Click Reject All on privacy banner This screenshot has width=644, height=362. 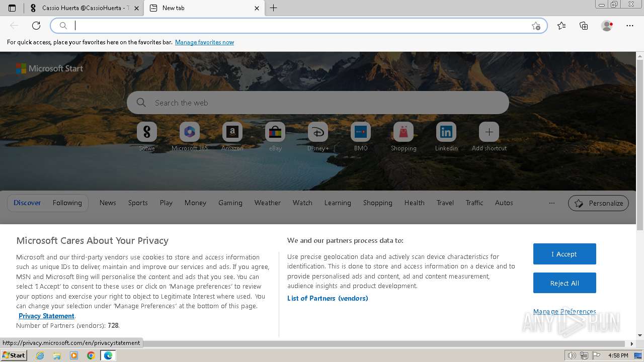[x=565, y=283]
